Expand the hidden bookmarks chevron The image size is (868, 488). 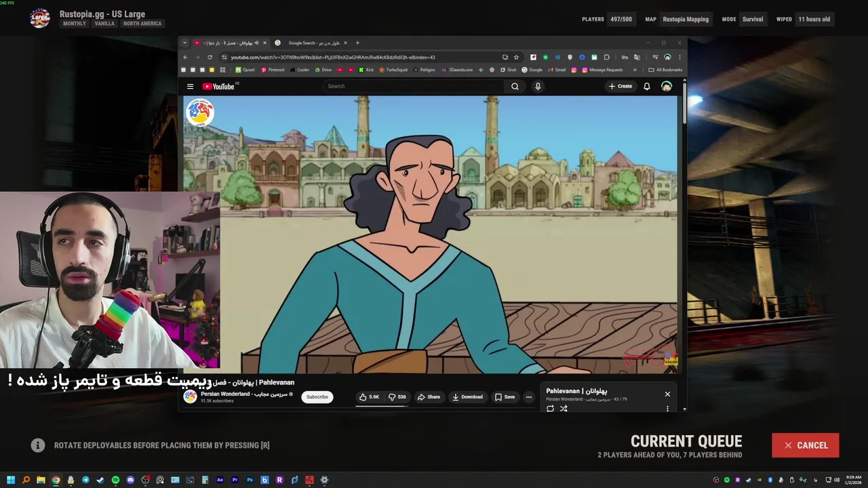point(635,70)
